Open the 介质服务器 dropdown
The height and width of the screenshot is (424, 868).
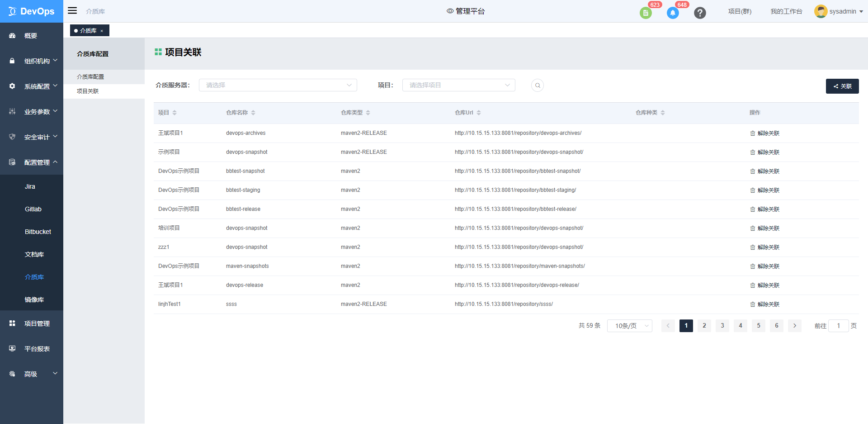click(278, 85)
